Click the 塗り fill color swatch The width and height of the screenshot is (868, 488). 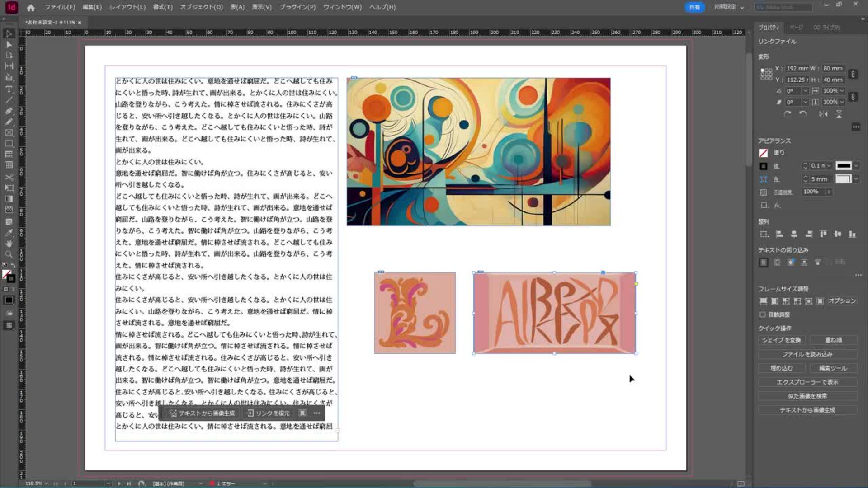tap(764, 153)
